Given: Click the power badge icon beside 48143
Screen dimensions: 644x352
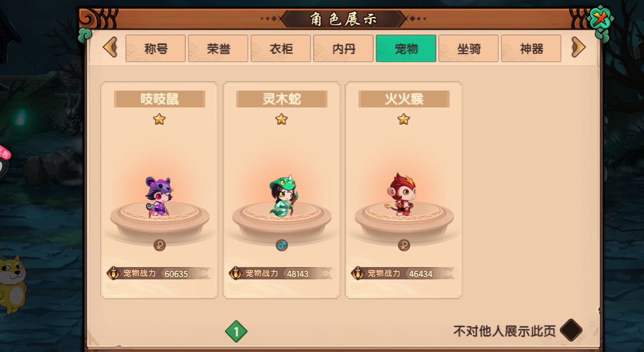Looking at the screenshot, I should (x=235, y=273).
